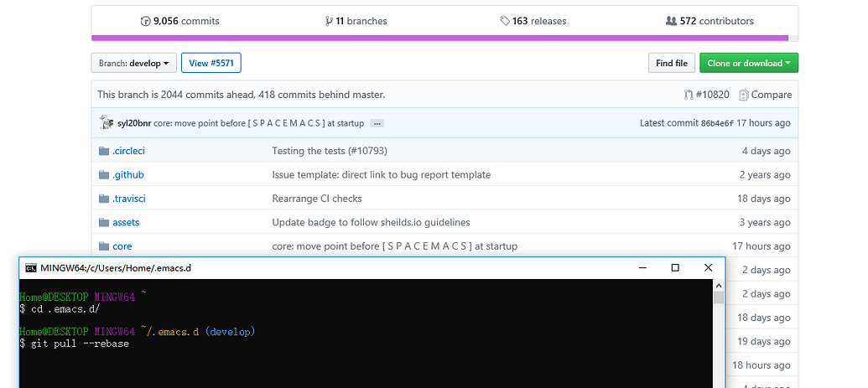Image resolution: width=868 pixels, height=388 pixels.
Task: Click the core folder icon
Action: point(104,246)
